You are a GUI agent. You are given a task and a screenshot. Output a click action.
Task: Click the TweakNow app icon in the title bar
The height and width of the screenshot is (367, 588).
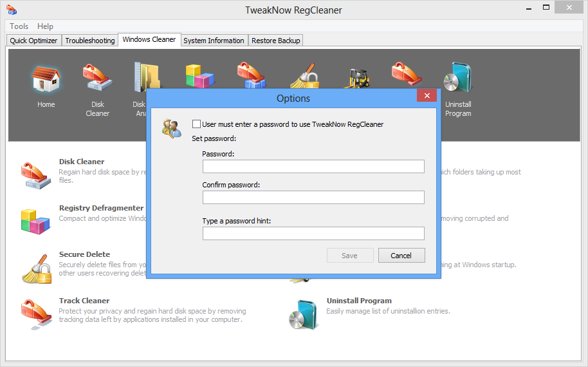point(12,10)
